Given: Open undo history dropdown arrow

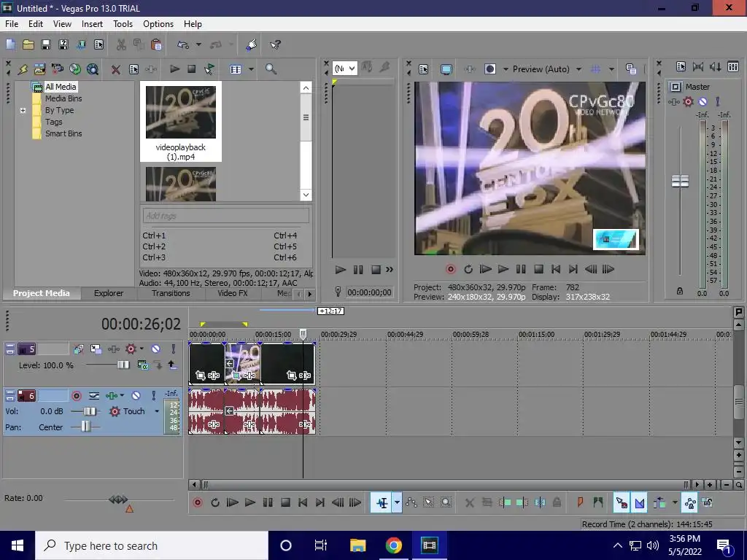Looking at the screenshot, I should (x=198, y=44).
